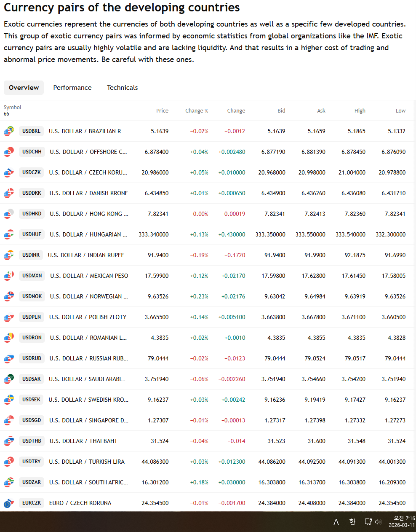Open the taskbar network display icon
This screenshot has width=416, height=532.
(x=368, y=522)
